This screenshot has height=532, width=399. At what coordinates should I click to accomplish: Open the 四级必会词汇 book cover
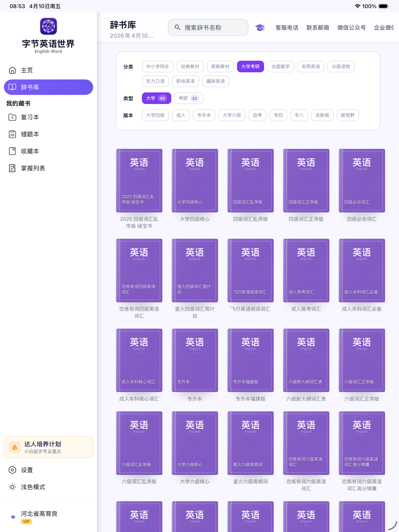pos(362,181)
